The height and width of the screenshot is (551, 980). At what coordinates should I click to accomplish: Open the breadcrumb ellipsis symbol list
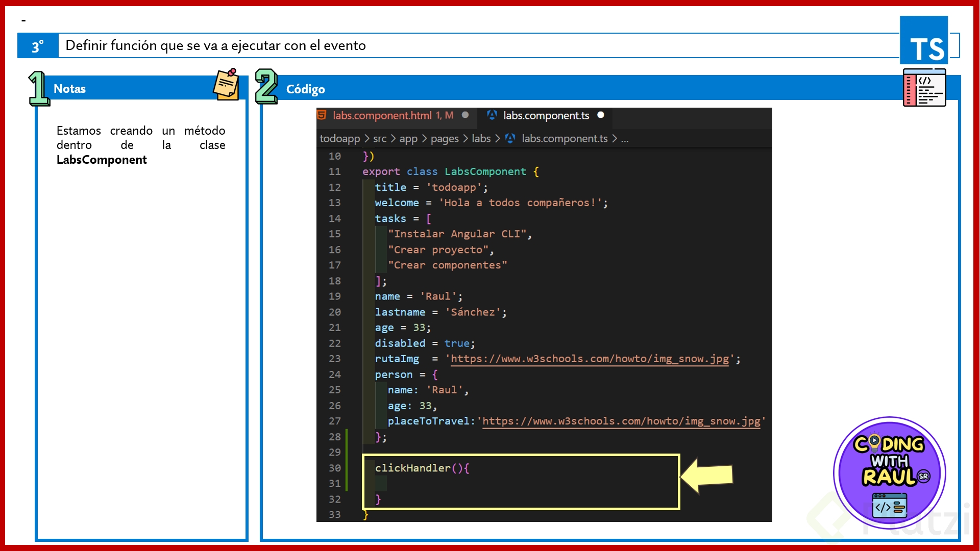[625, 139]
